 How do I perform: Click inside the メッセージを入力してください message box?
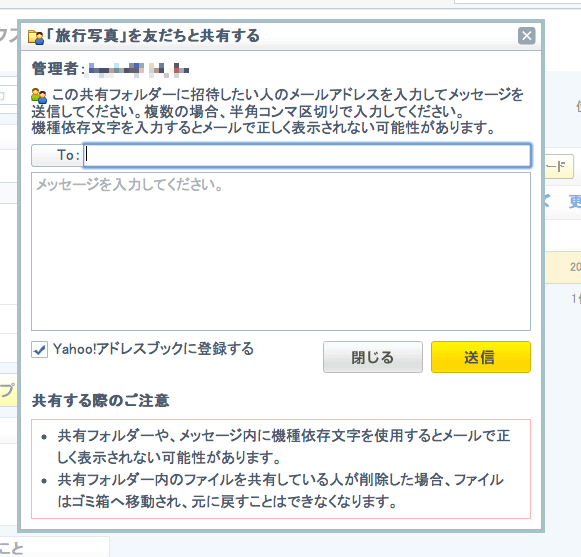coord(281,251)
